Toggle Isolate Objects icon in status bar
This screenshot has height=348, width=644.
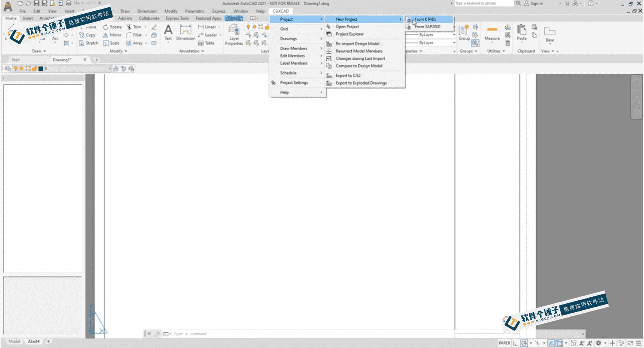[621, 343]
